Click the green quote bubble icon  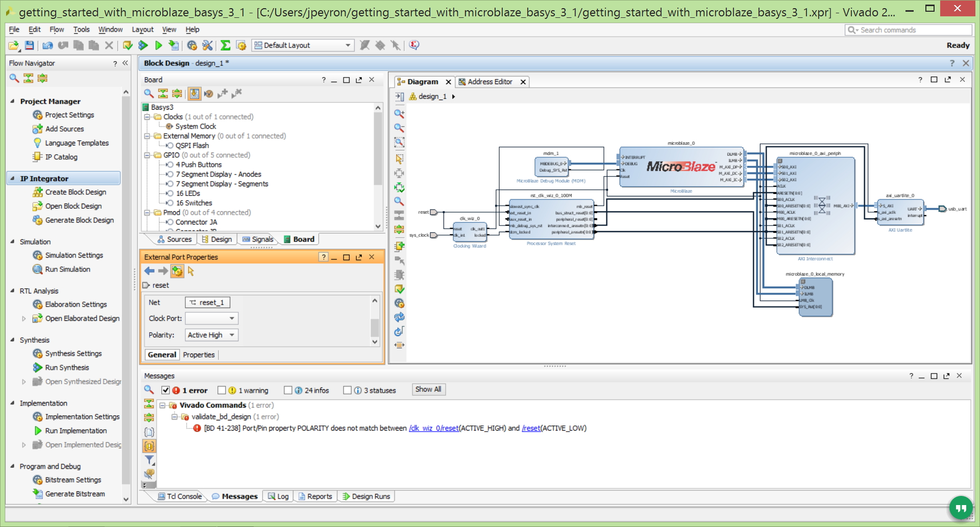961,508
